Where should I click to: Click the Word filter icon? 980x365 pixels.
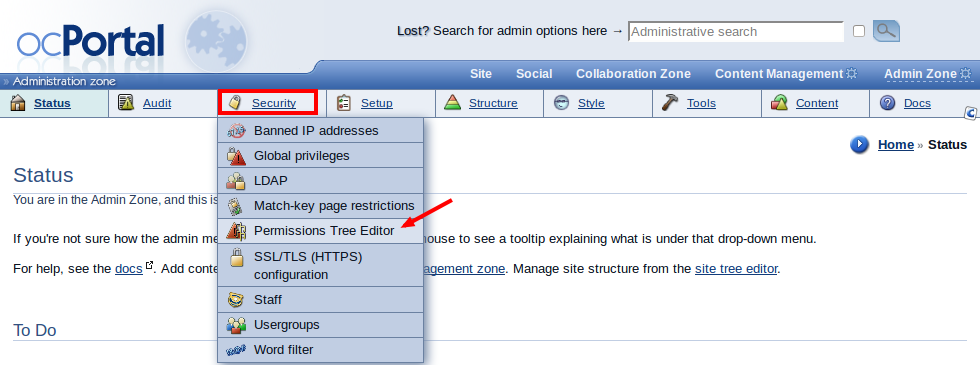click(x=236, y=350)
